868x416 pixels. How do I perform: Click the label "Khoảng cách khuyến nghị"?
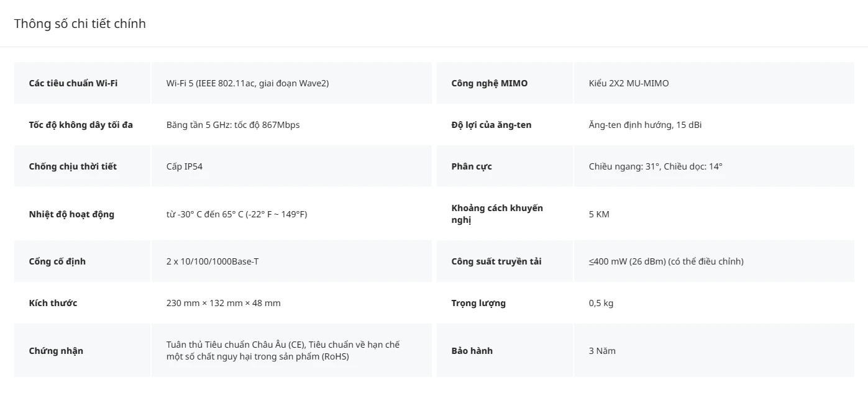(497, 214)
